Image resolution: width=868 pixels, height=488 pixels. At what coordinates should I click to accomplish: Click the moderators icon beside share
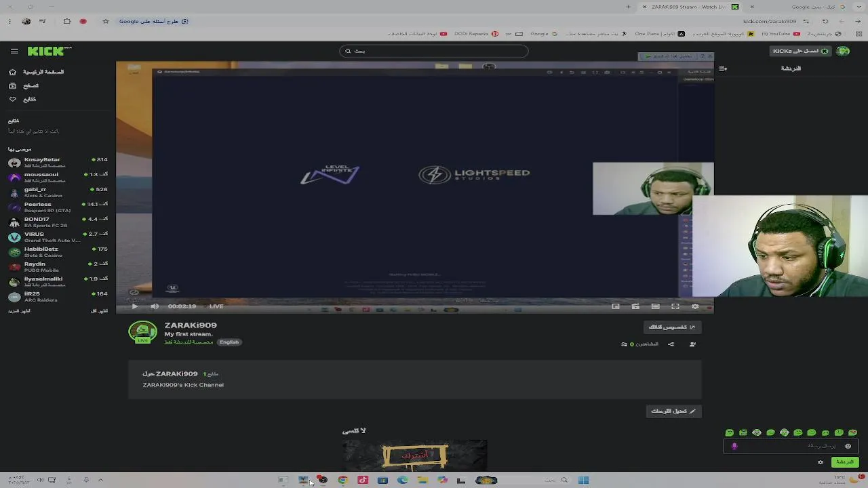pos(692,344)
